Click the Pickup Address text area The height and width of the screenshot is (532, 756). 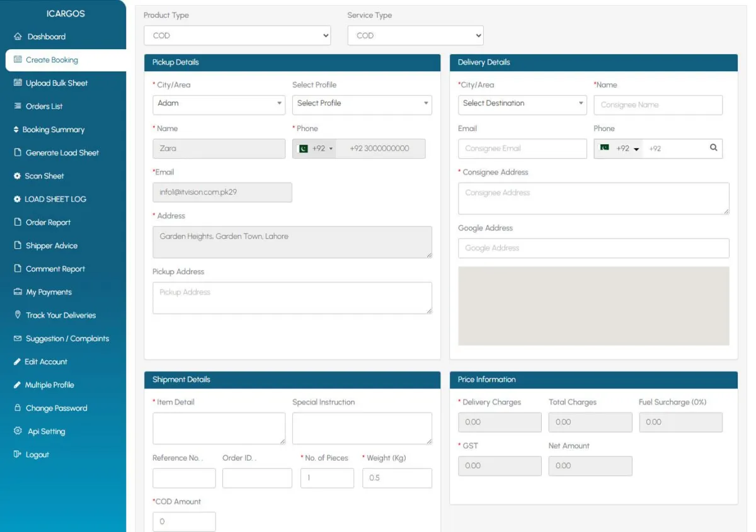(292, 298)
